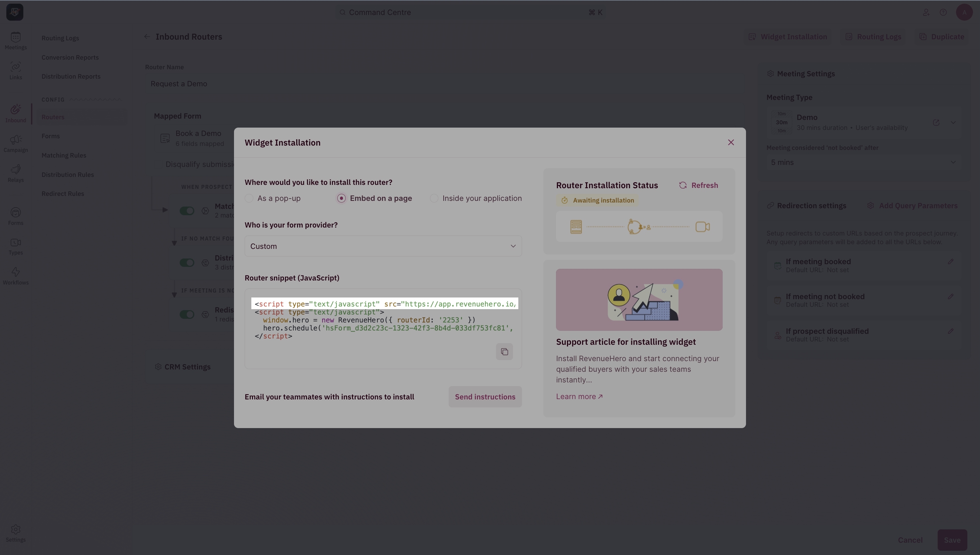Click the support article illustration thumbnail
Viewport: 980px width, 555px height.
tap(639, 299)
